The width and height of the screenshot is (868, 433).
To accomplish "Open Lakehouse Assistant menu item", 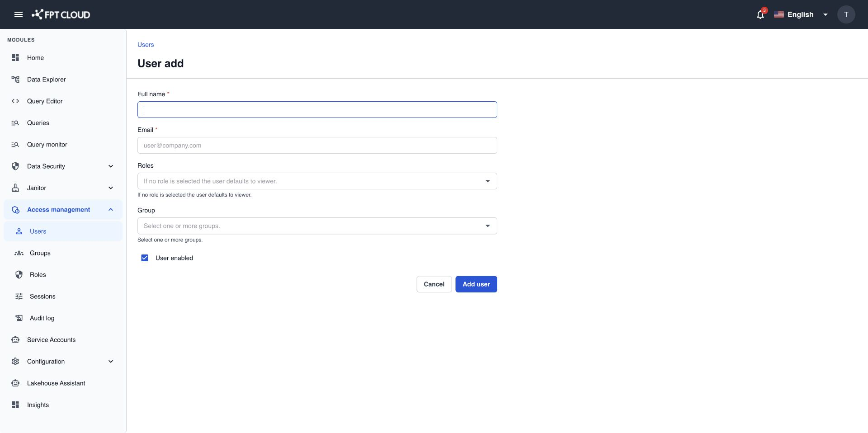I will (63, 383).
